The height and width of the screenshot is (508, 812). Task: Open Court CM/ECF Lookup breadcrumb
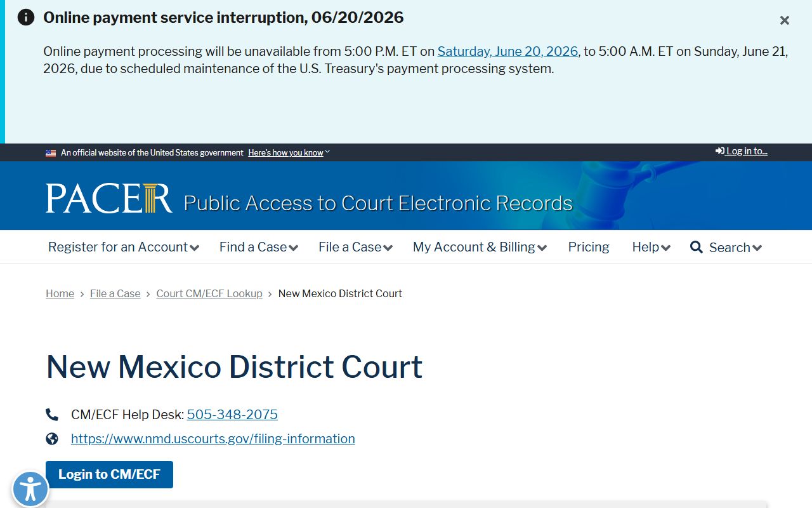pyautogui.click(x=209, y=293)
